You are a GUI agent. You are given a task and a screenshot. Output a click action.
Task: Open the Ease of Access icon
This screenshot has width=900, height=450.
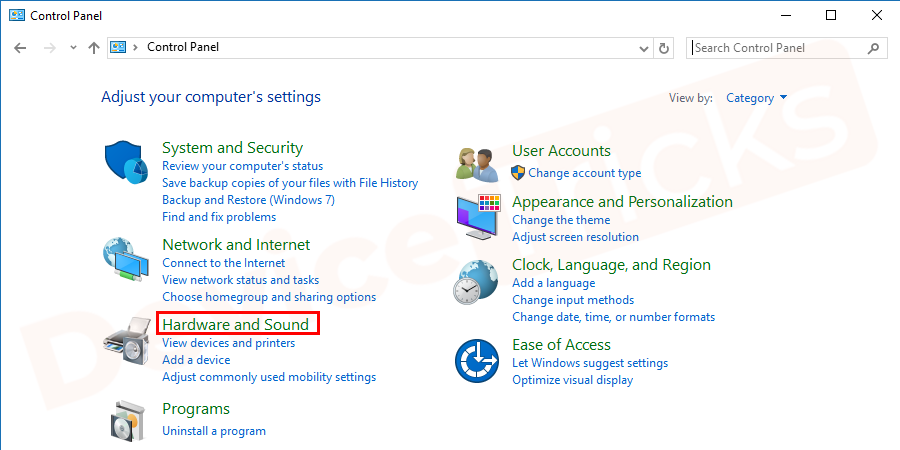pos(477,361)
